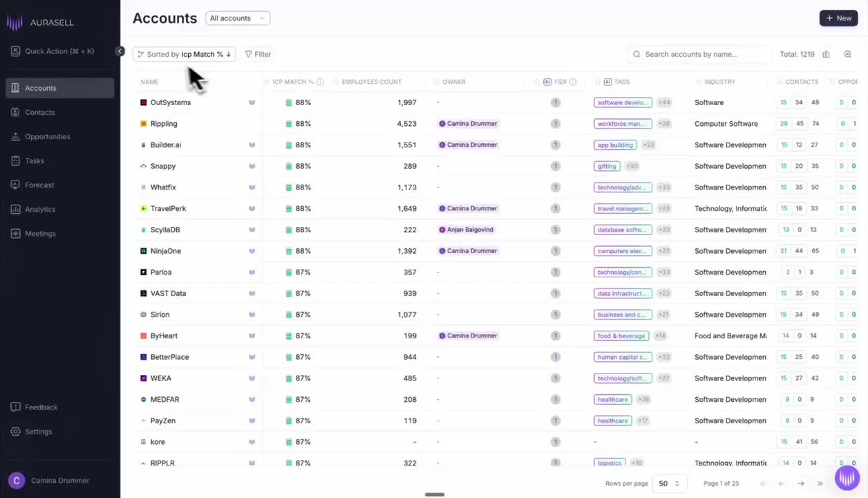Viewport: 868px width, 498px height.
Task: Click the workforce man... tag on Rippling
Action: click(x=623, y=124)
